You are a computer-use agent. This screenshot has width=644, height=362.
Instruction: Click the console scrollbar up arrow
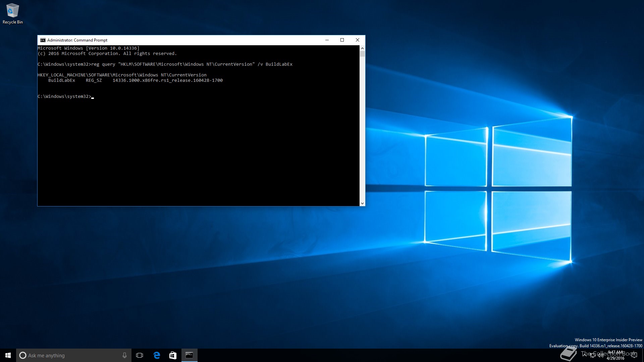[x=362, y=48]
